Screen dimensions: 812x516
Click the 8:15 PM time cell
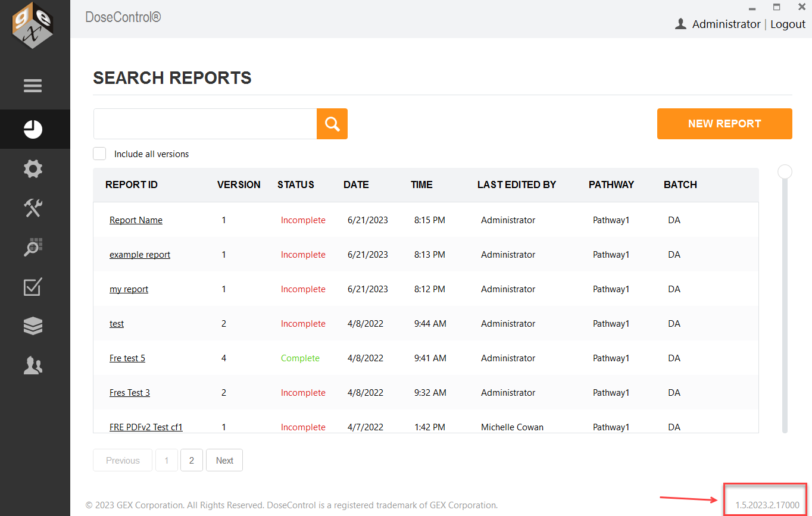(430, 220)
